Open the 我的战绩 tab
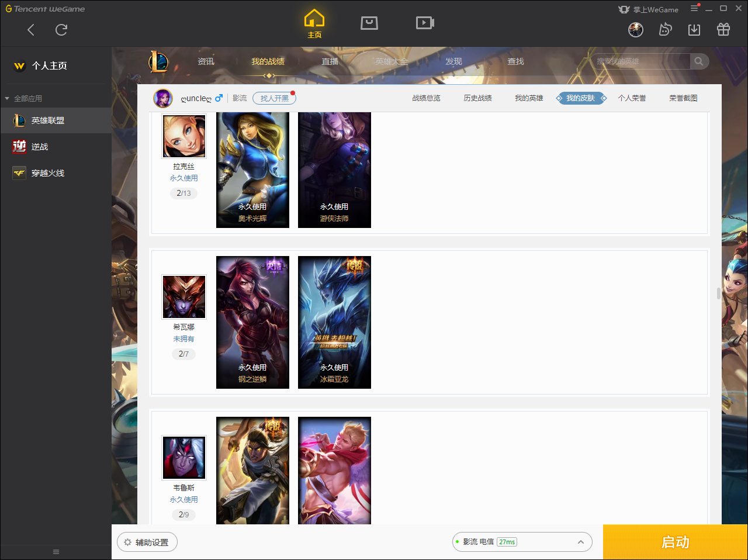This screenshot has width=748, height=560. (x=268, y=61)
